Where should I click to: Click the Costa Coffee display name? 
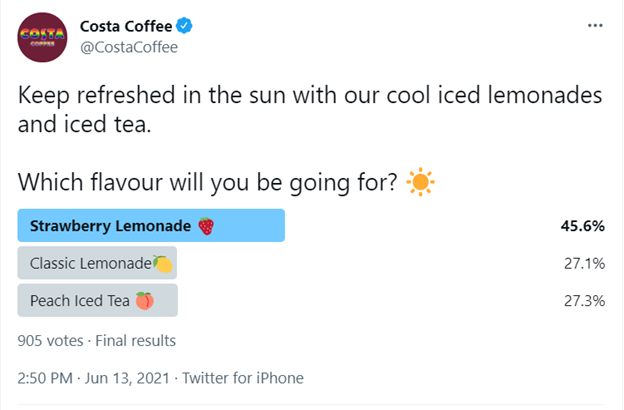point(126,26)
